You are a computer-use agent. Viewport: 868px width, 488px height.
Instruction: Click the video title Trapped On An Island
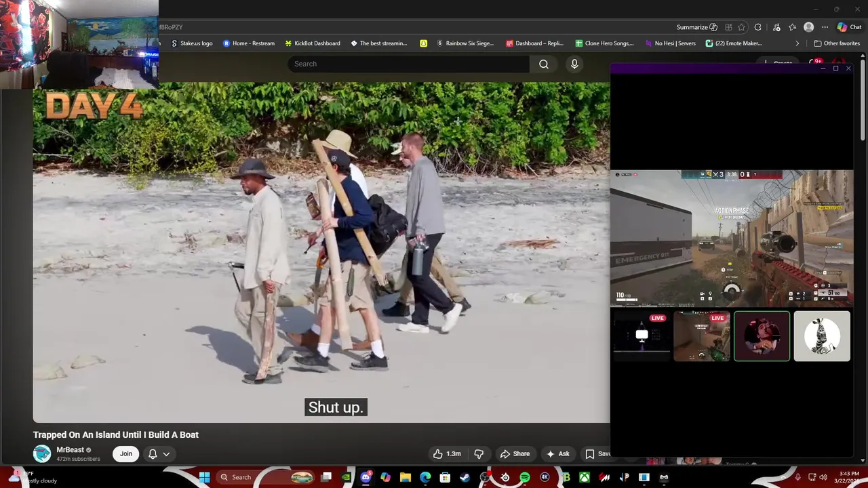pos(116,434)
